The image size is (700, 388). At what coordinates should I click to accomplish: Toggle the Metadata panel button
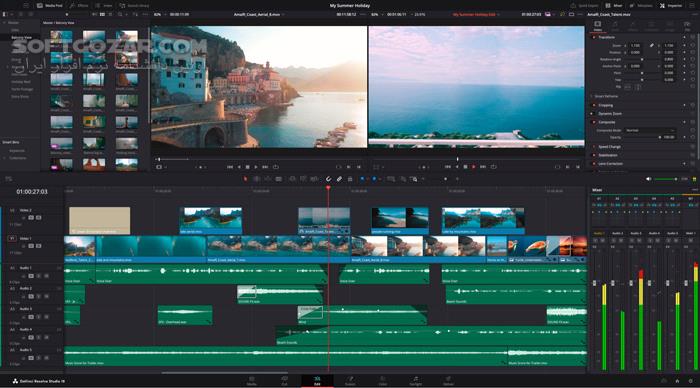[x=641, y=6]
